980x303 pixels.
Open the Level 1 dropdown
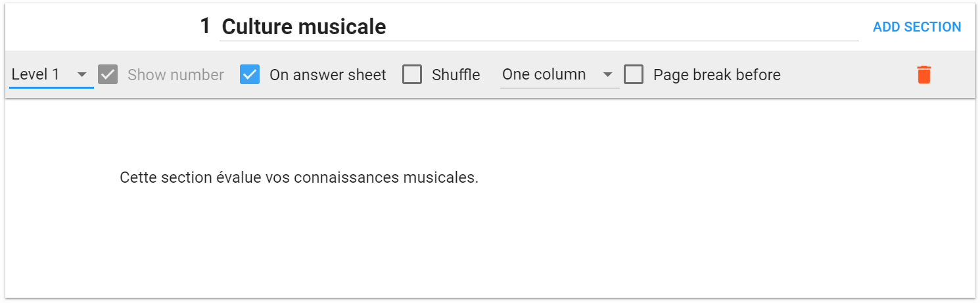pos(51,75)
